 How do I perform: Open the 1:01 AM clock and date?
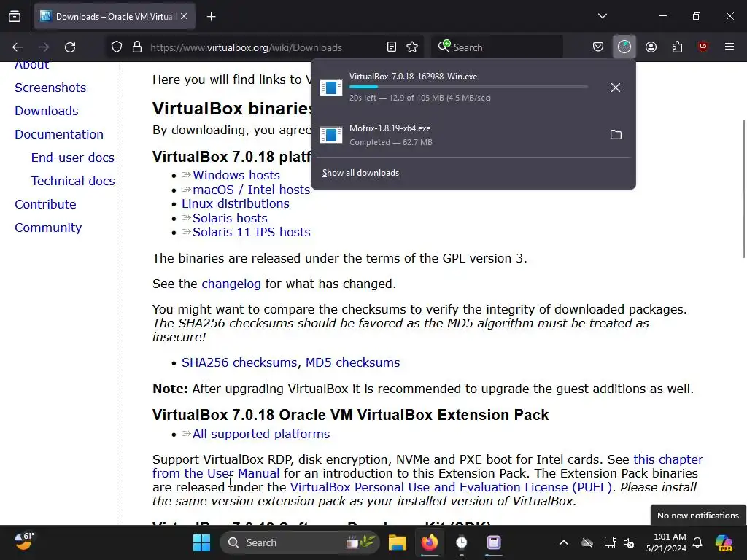666,542
